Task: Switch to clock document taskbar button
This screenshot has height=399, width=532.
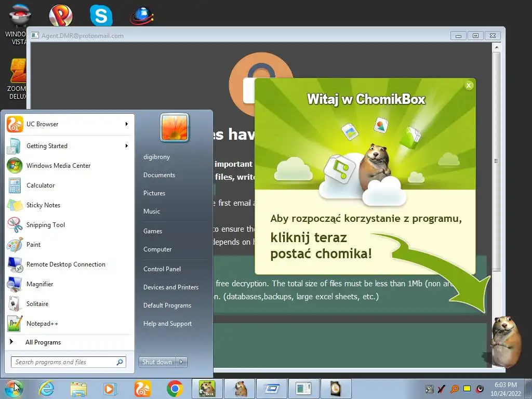Action: (x=336, y=389)
